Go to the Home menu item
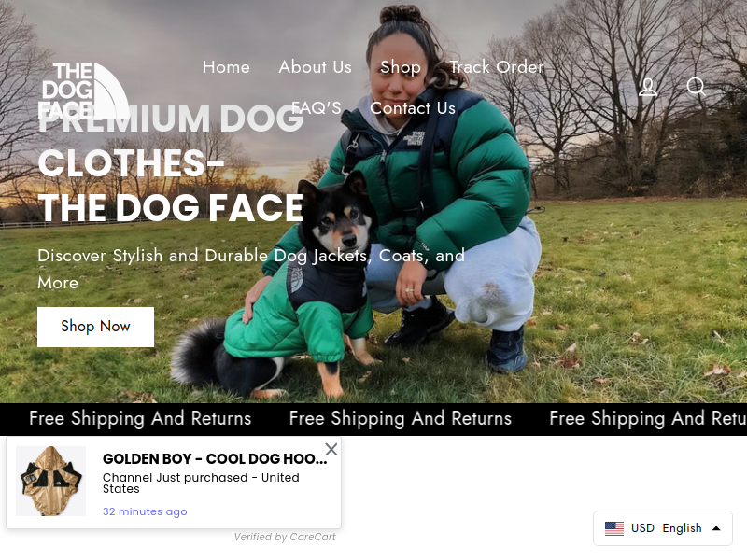 coord(226,67)
